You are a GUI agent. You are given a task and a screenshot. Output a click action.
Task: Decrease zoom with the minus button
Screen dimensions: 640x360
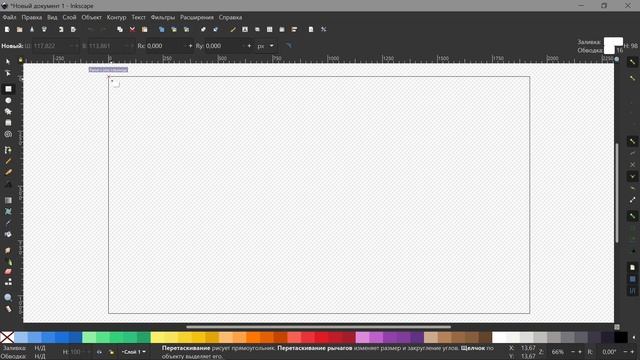click(573, 352)
